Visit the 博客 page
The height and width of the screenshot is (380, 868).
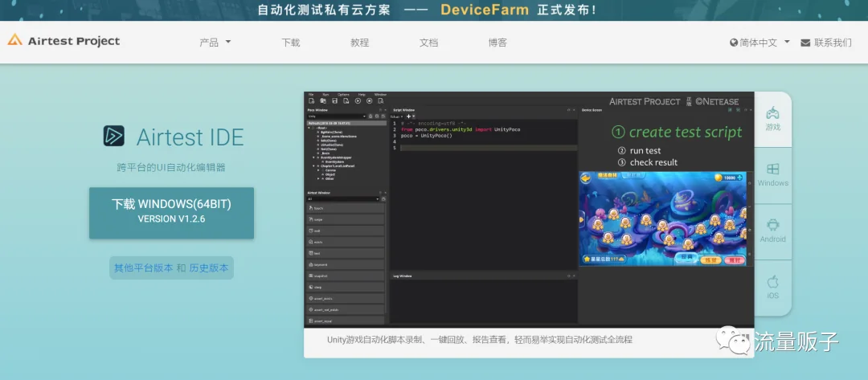497,43
